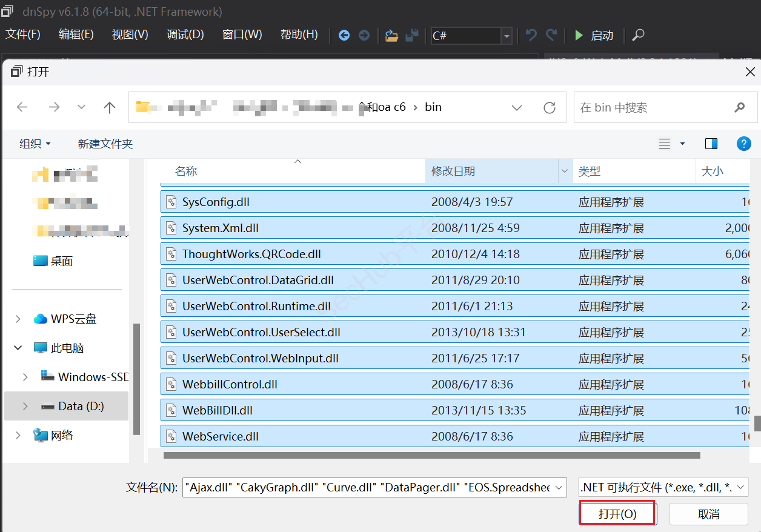Click the 新建文件夹 button
761x532 pixels.
pyautogui.click(x=105, y=144)
